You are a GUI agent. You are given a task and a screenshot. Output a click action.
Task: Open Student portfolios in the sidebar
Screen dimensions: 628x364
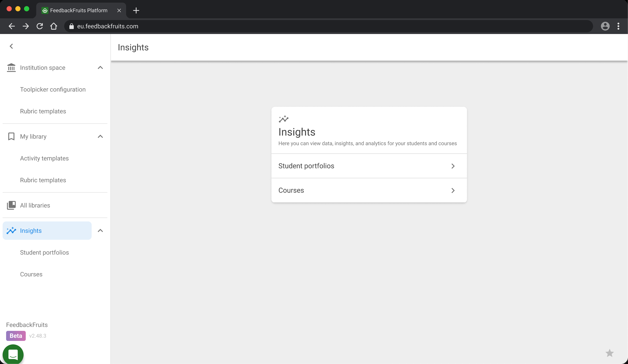point(44,252)
